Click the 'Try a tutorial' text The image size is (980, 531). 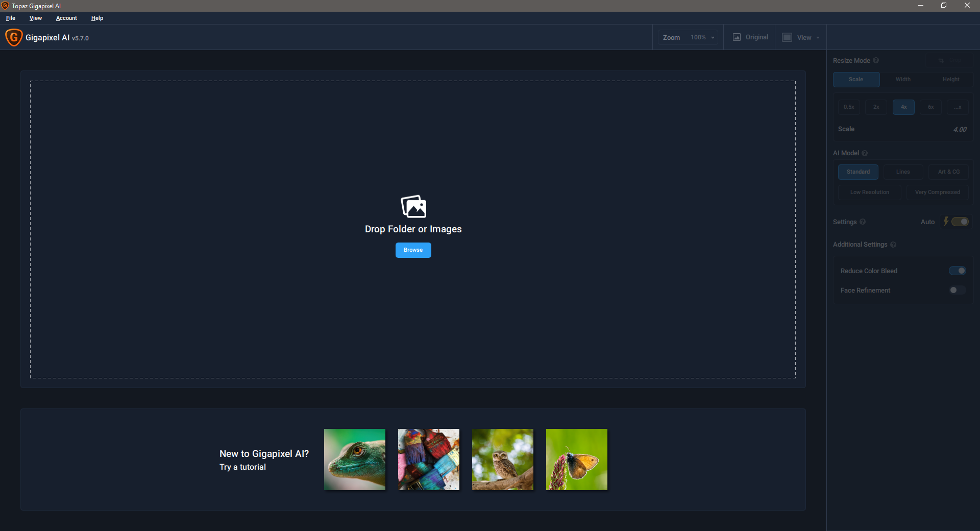click(x=242, y=467)
